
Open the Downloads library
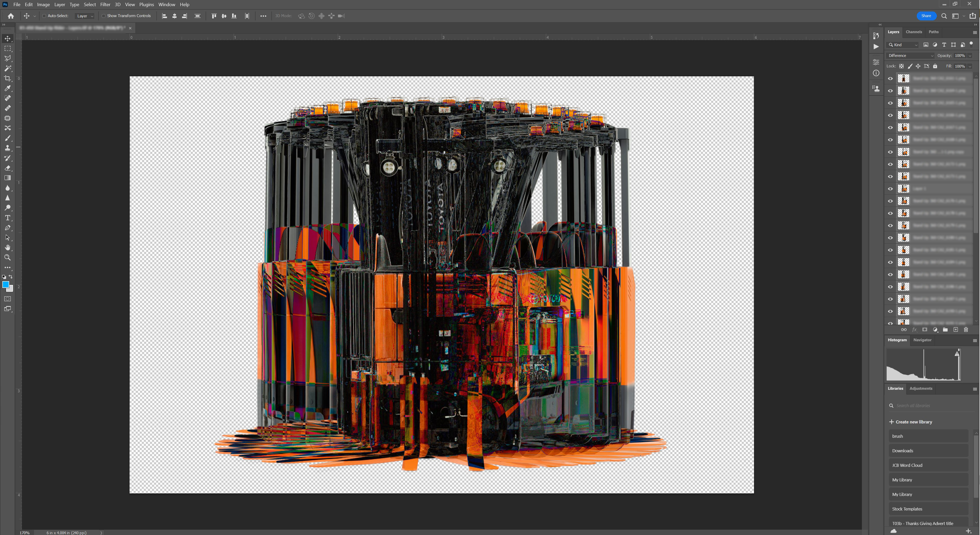coord(928,451)
